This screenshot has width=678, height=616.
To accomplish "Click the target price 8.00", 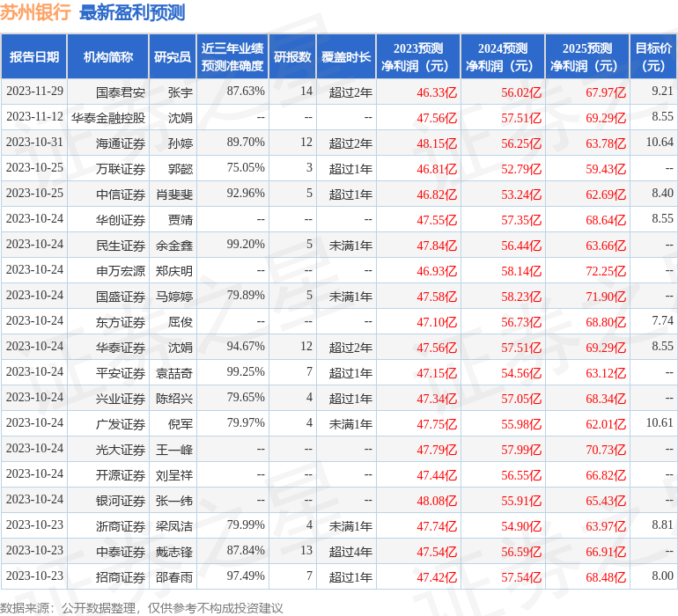I will 662,576.
